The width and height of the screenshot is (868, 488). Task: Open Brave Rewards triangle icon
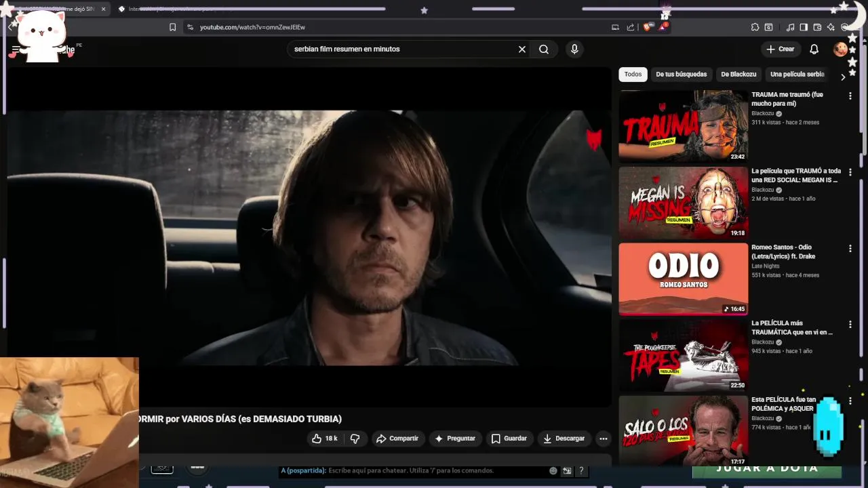(663, 27)
